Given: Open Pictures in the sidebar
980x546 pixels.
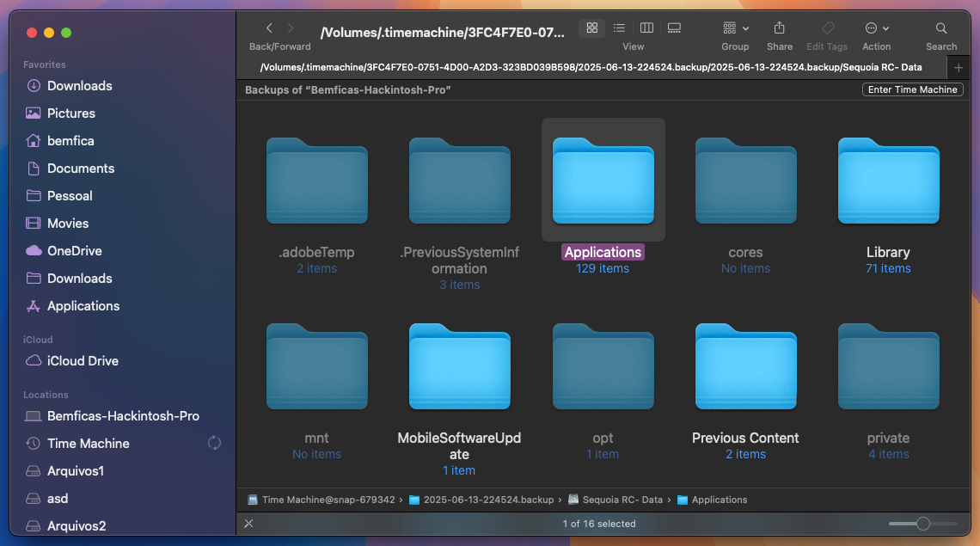Looking at the screenshot, I should (x=60, y=113).
